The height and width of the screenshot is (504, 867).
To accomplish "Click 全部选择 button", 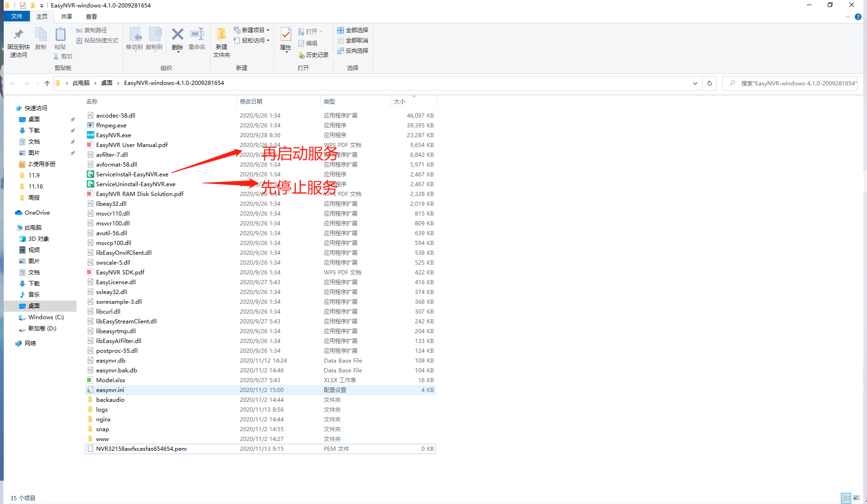I will (x=353, y=30).
